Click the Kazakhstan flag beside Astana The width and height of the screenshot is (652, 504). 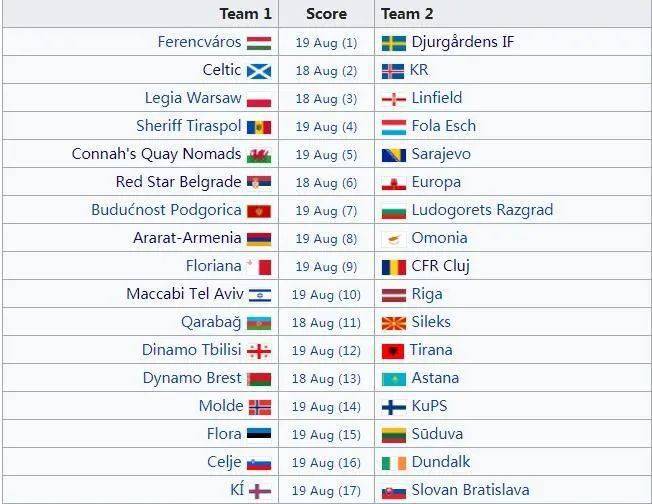click(393, 379)
